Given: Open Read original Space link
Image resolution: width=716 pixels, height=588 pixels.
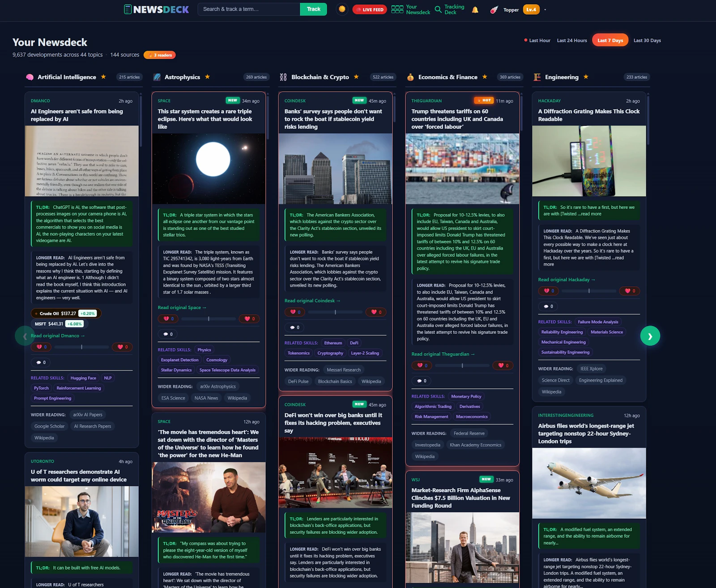Looking at the screenshot, I should tap(182, 307).
